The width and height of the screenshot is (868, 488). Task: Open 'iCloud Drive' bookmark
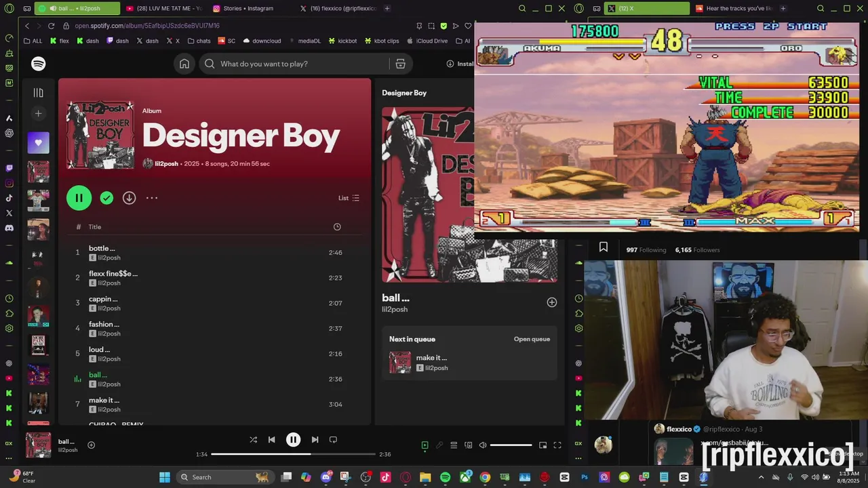(x=427, y=41)
